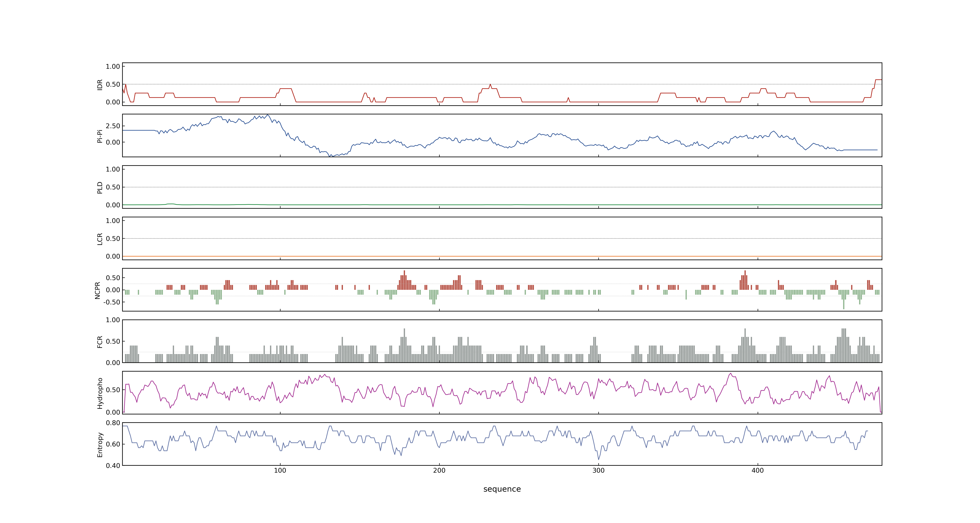Click the 1.00 tick on LCR axis
The height and width of the screenshot is (523, 980).
[x=113, y=221]
